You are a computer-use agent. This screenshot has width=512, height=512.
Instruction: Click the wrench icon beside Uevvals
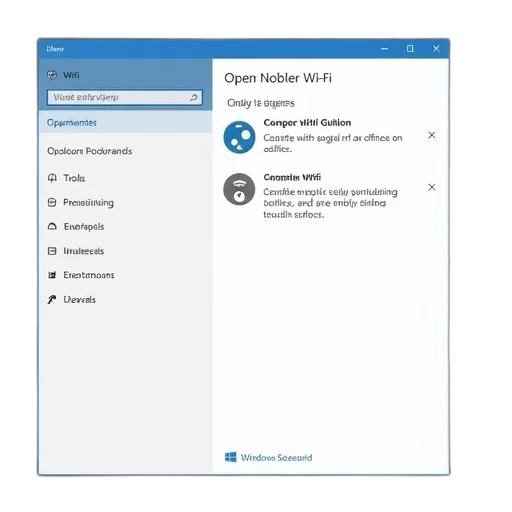point(52,299)
